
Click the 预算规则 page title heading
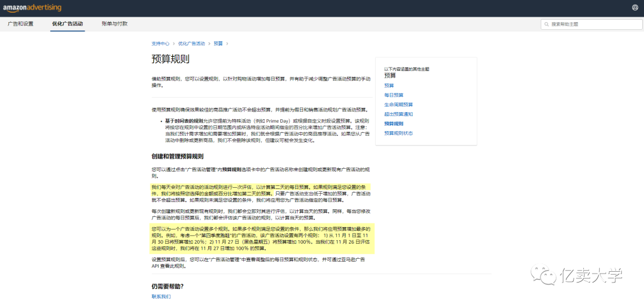point(171,59)
